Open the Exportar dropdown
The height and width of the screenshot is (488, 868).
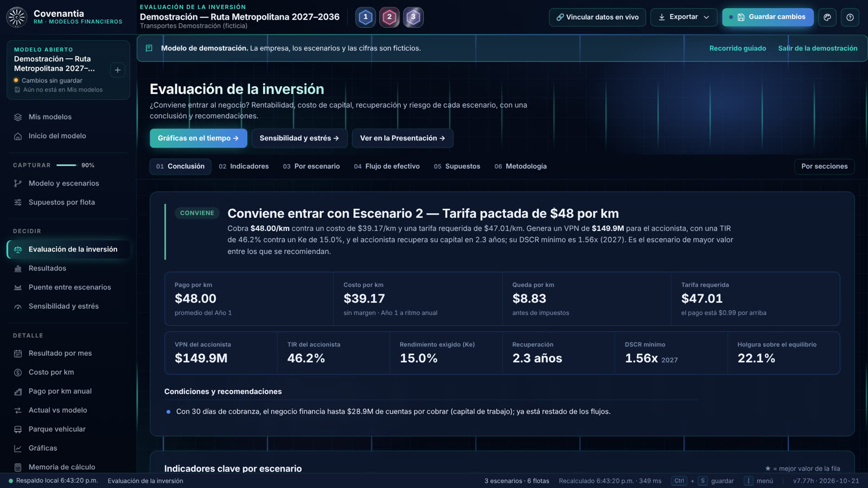click(x=684, y=17)
